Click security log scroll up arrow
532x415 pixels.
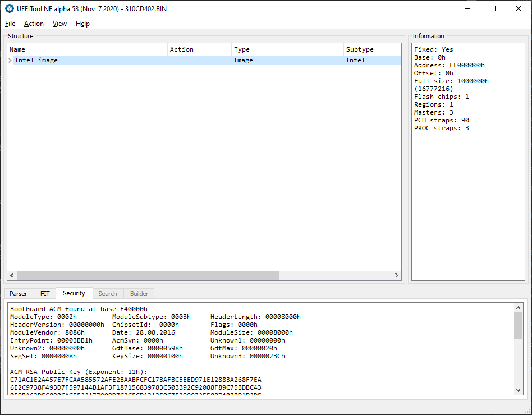pyautogui.click(x=518, y=308)
